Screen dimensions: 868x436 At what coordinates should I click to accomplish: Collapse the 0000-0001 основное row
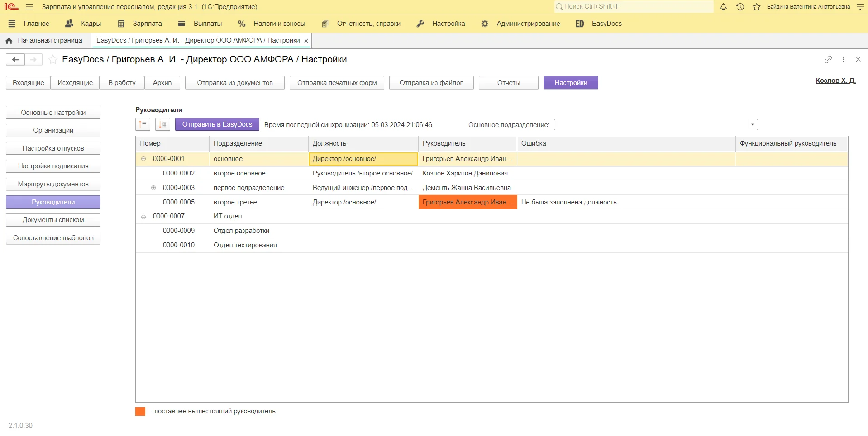pos(143,159)
